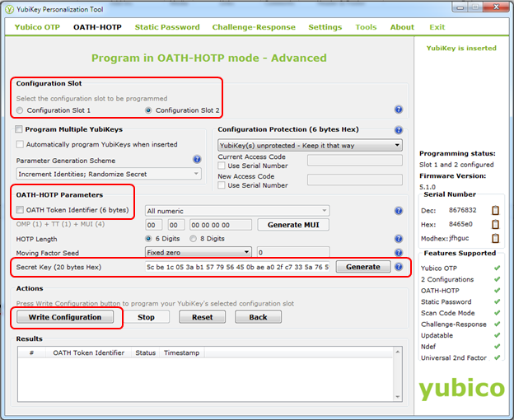Image resolution: width=514 pixels, height=420 pixels.
Task: Open Parameter Generation Scheme dropdown
Action: (109, 174)
